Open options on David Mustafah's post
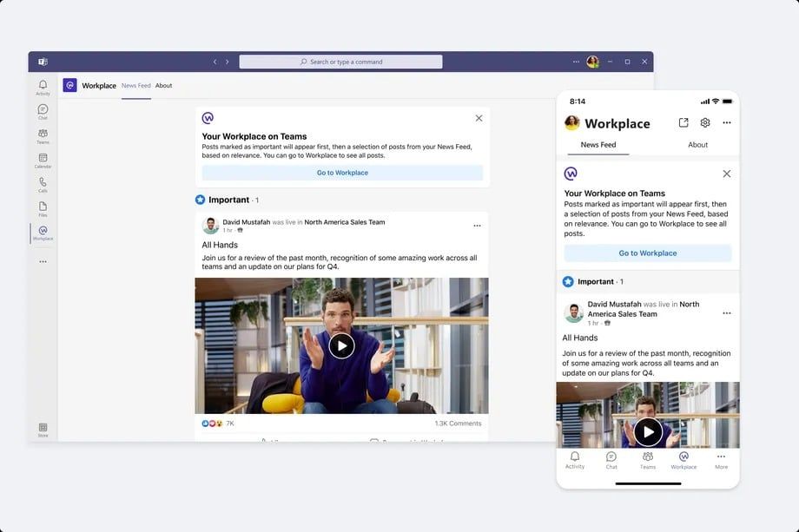799x532 pixels. coord(477,224)
